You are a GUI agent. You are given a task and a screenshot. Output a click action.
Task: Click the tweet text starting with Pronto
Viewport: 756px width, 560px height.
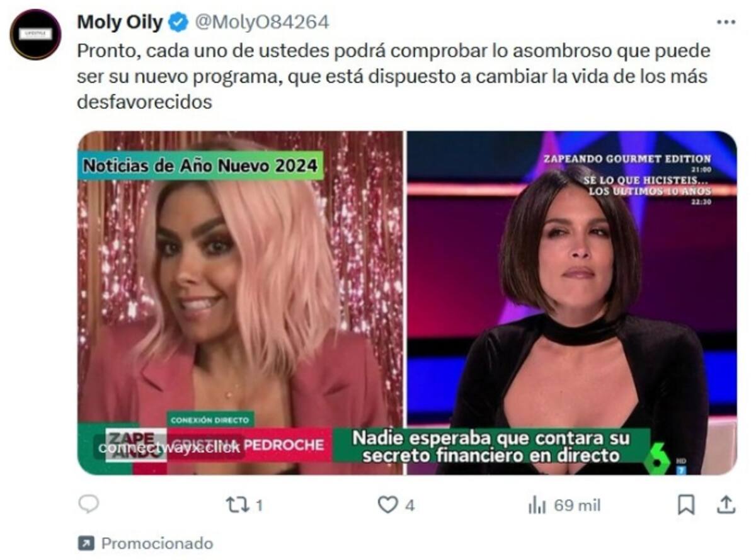[393, 76]
